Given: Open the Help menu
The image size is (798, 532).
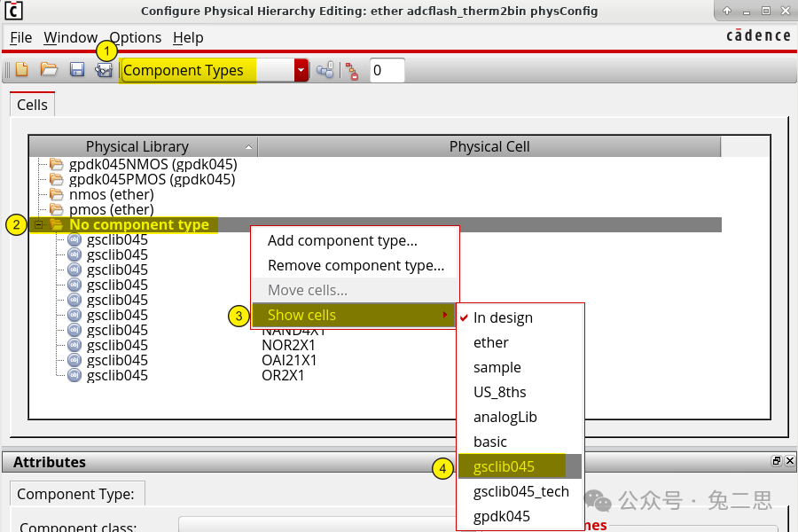Looking at the screenshot, I should [188, 37].
